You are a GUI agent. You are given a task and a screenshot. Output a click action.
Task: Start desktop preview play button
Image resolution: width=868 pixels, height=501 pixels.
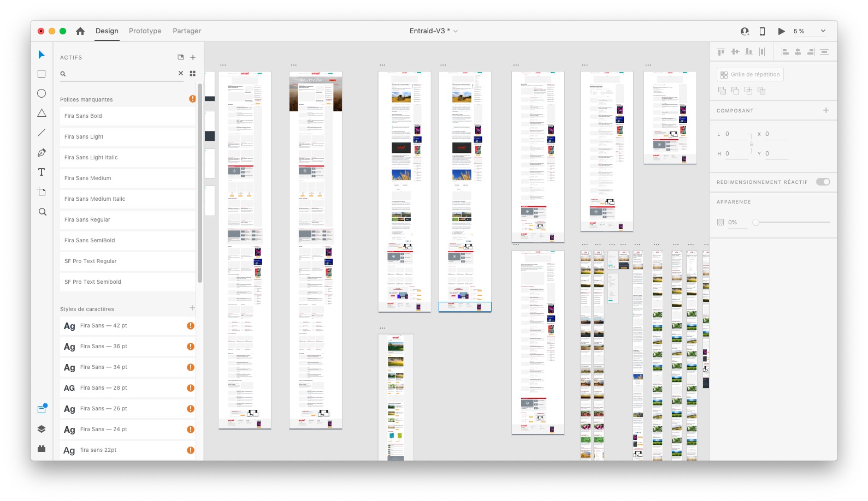782,31
